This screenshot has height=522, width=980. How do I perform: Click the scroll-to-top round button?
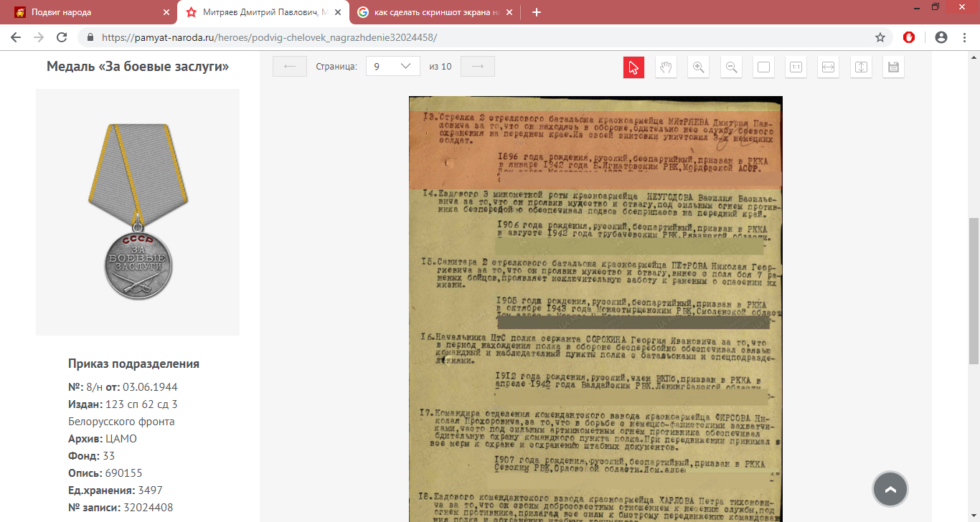click(x=890, y=490)
